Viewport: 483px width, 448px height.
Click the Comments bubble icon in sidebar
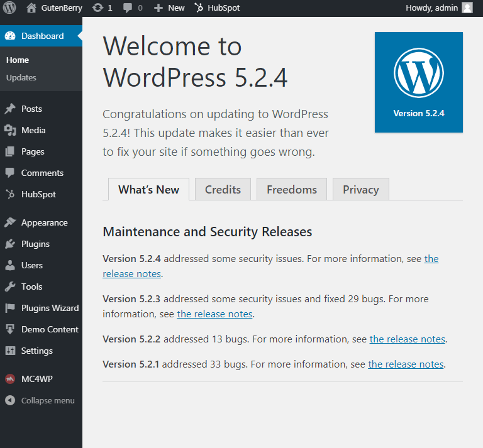point(10,173)
